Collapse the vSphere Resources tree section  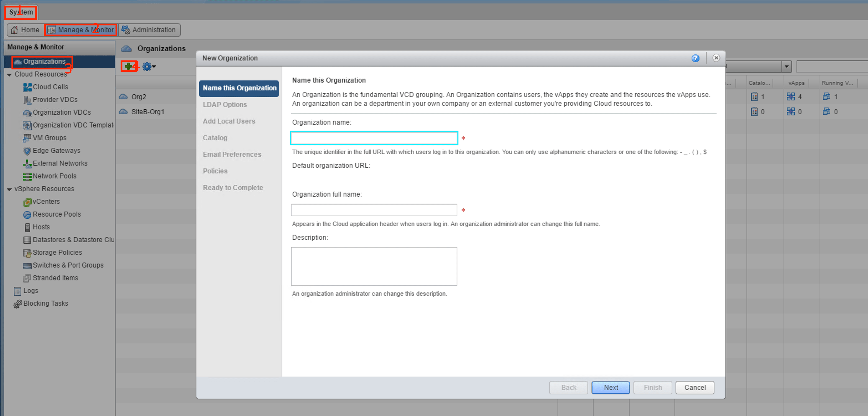pyautogui.click(x=9, y=189)
